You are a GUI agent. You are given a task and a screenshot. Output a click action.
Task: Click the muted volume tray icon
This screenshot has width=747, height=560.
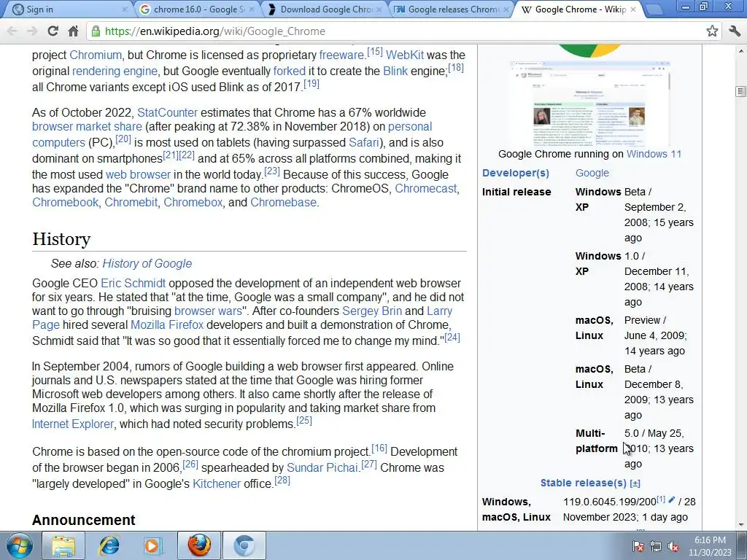point(673,546)
